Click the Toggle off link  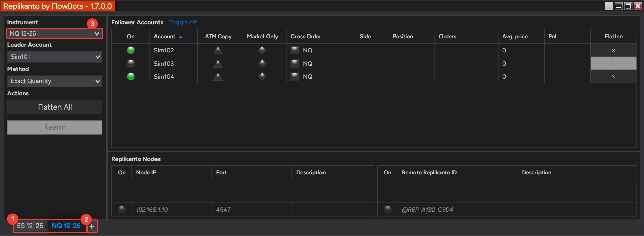(183, 22)
